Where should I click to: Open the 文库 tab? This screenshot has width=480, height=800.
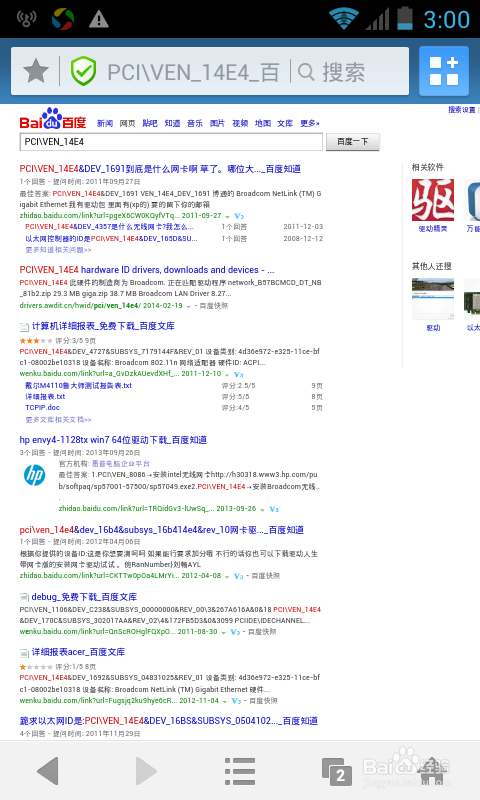[285, 123]
